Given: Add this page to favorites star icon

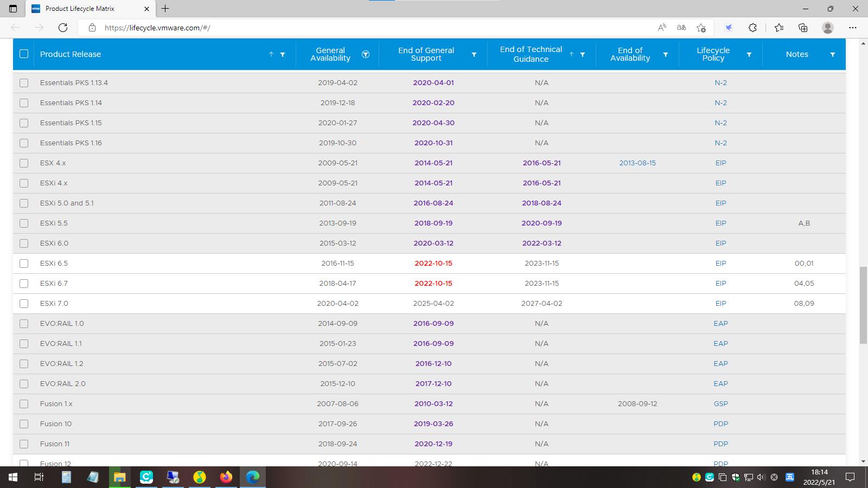Looking at the screenshot, I should (x=701, y=28).
